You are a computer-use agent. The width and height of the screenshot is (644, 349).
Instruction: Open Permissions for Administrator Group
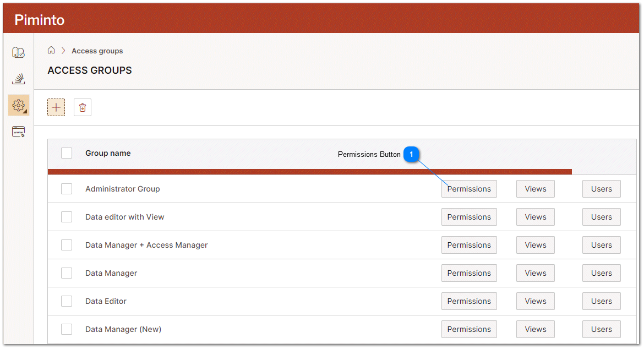(469, 188)
